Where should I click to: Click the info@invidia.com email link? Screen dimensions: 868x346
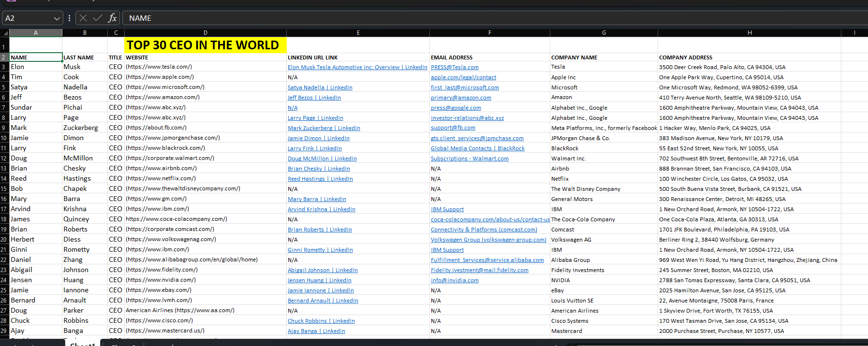click(455, 280)
